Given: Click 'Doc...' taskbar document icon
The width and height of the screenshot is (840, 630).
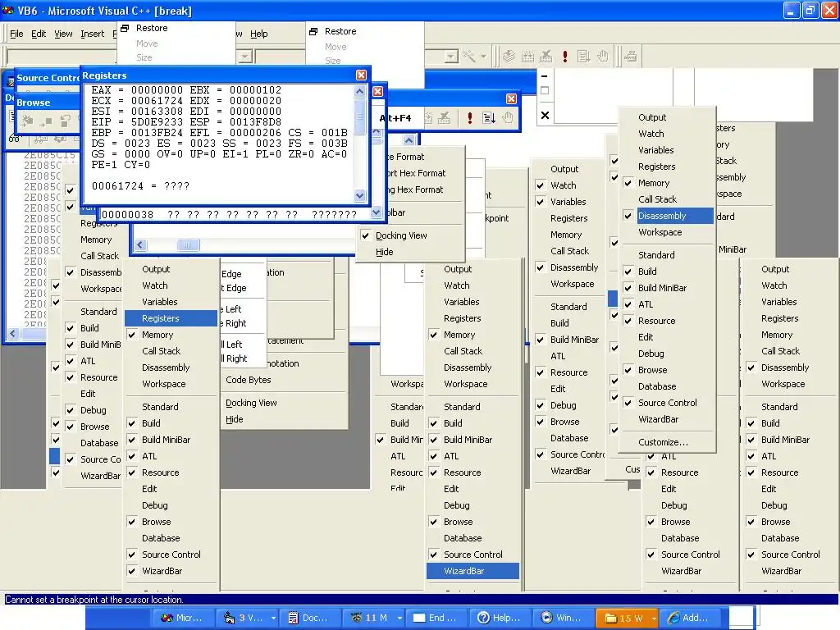Looking at the screenshot, I should [308, 618].
